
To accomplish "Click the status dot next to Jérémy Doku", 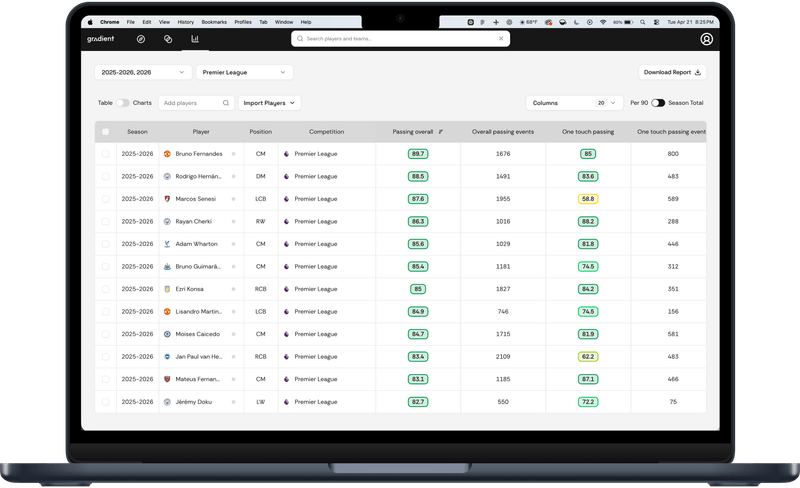I will [234, 402].
